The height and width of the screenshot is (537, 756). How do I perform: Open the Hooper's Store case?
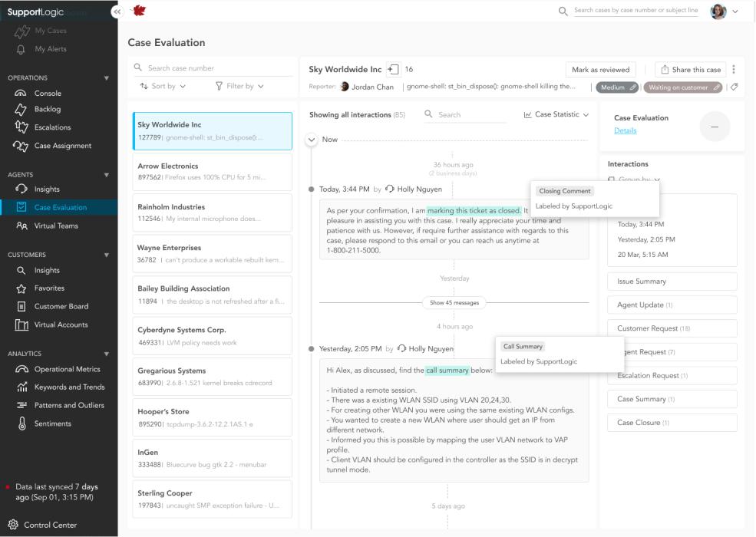tap(212, 417)
